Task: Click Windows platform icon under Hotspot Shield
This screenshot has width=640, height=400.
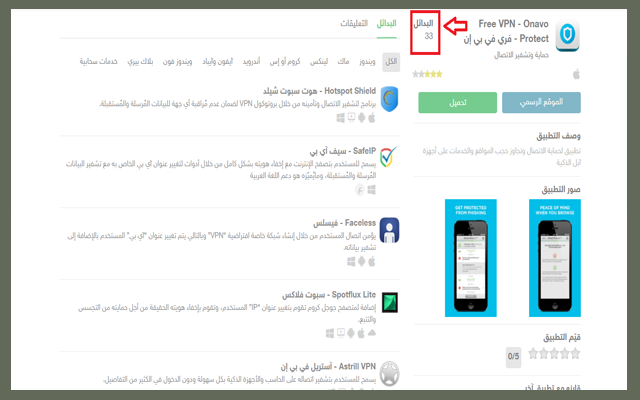Action: pos(340,118)
